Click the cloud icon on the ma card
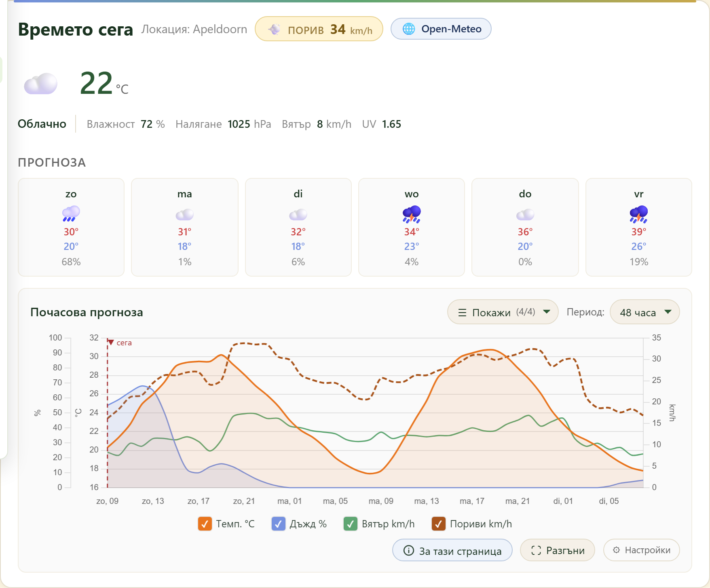 (185, 214)
